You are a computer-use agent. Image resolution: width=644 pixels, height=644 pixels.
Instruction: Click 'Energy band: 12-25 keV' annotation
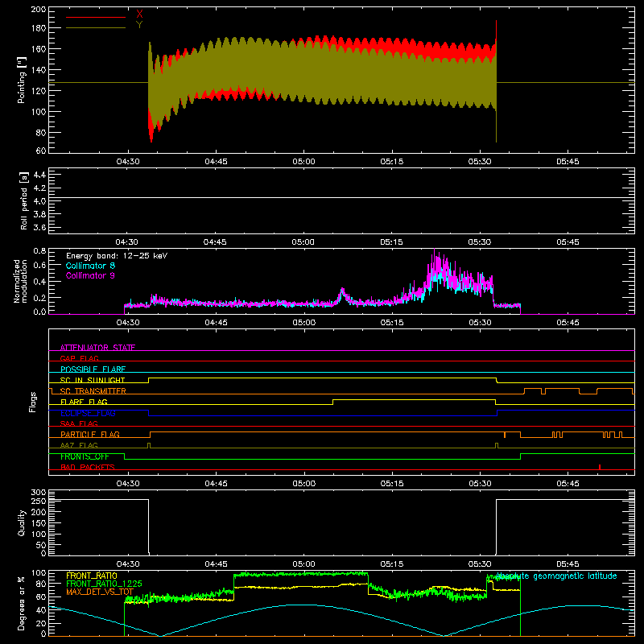(x=117, y=256)
